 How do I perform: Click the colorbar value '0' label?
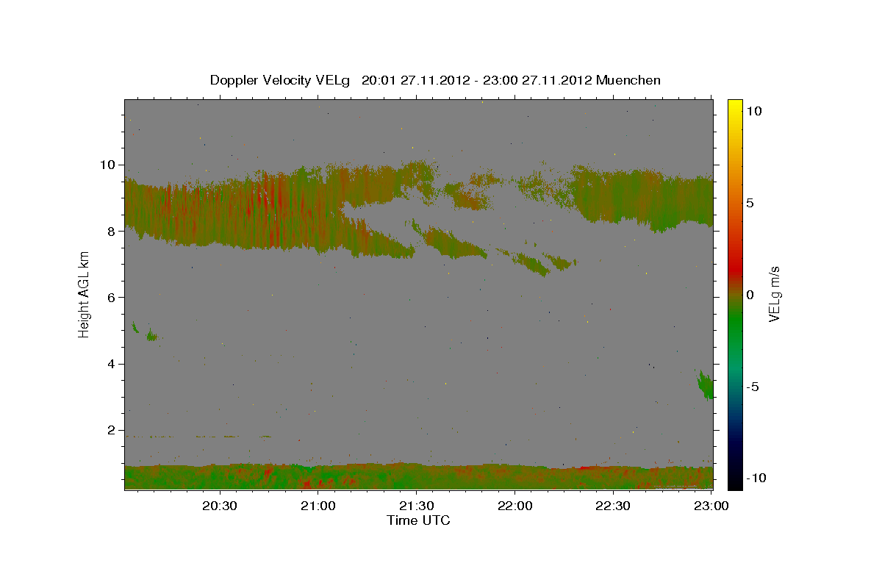pos(750,295)
